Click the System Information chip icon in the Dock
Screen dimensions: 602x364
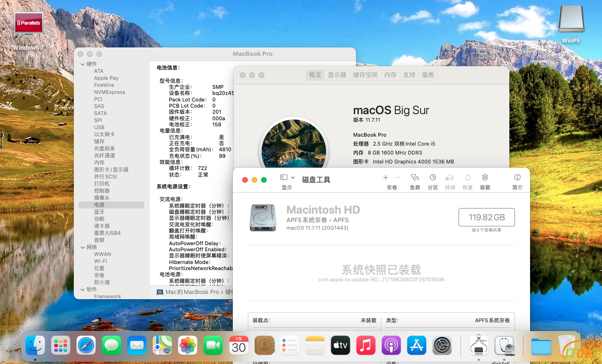tap(479, 346)
